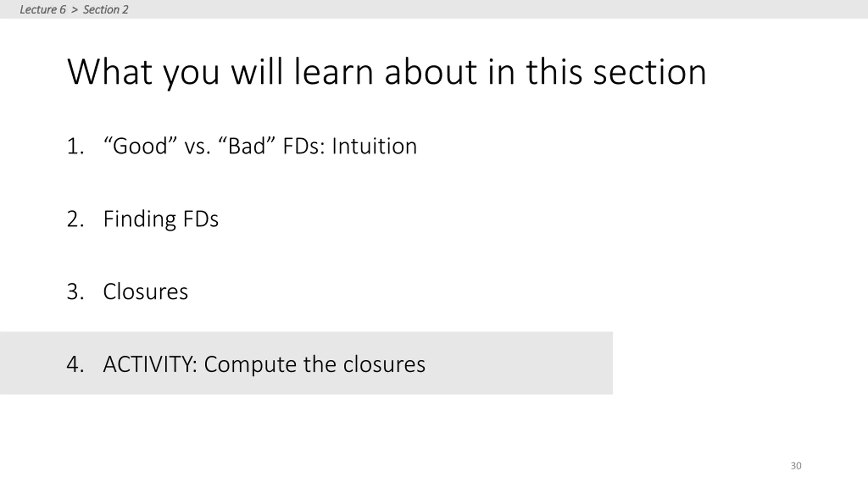Click the quoted word Good
The height and width of the screenshot is (488, 868).
tap(140, 146)
